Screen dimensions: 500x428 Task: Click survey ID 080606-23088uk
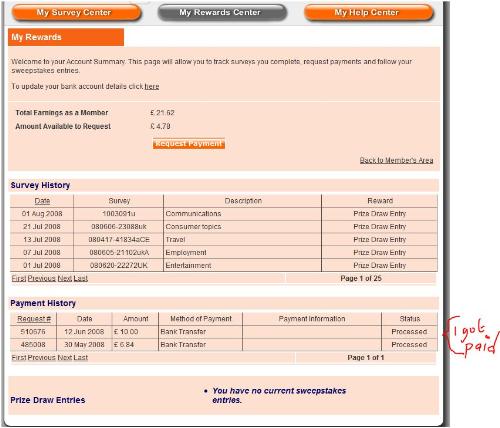pyautogui.click(x=119, y=227)
